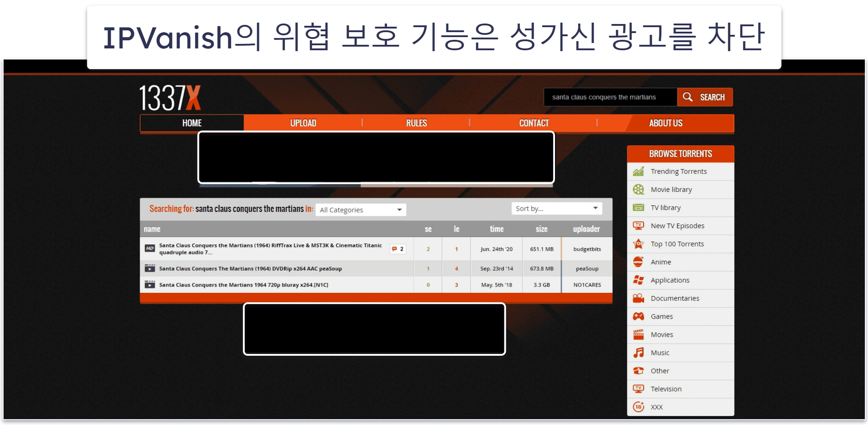Open the ABOUT US menu item
Image resolution: width=868 pixels, height=425 pixels.
[666, 123]
